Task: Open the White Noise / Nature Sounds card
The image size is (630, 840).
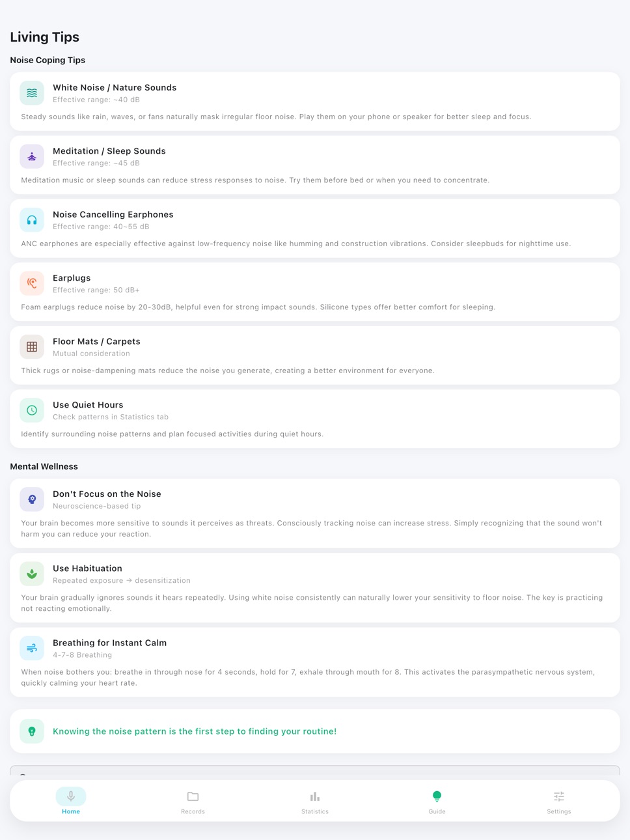Action: click(315, 102)
